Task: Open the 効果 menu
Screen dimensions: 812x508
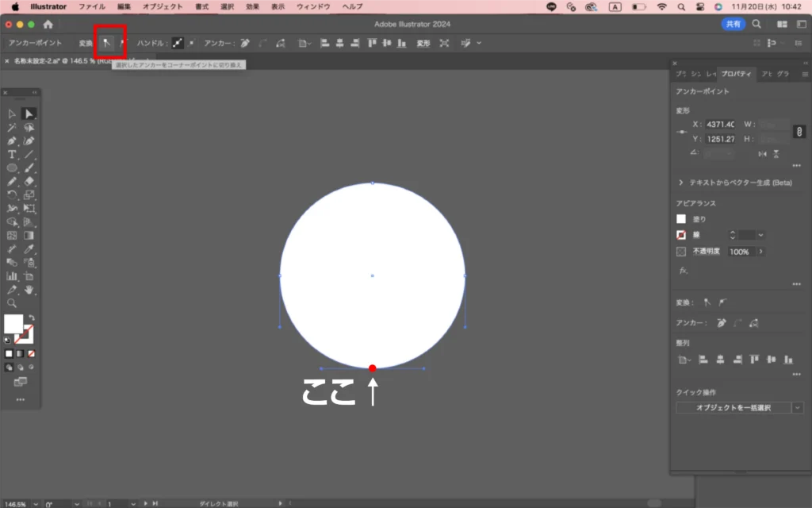Action: point(252,6)
